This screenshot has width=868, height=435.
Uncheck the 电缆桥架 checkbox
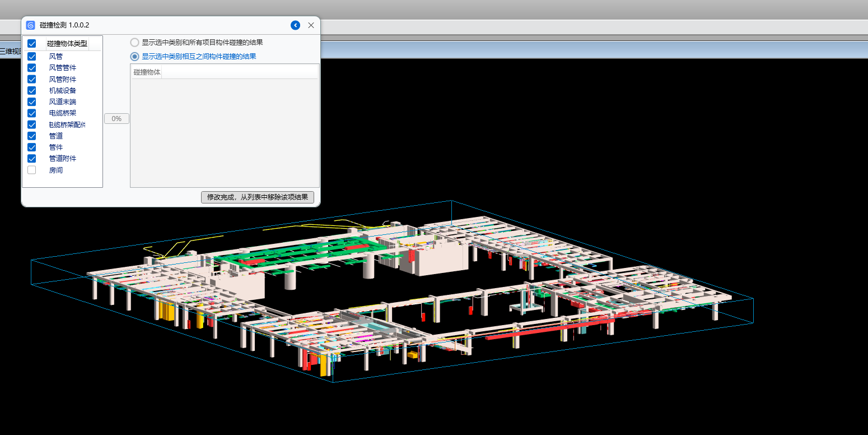[32, 113]
